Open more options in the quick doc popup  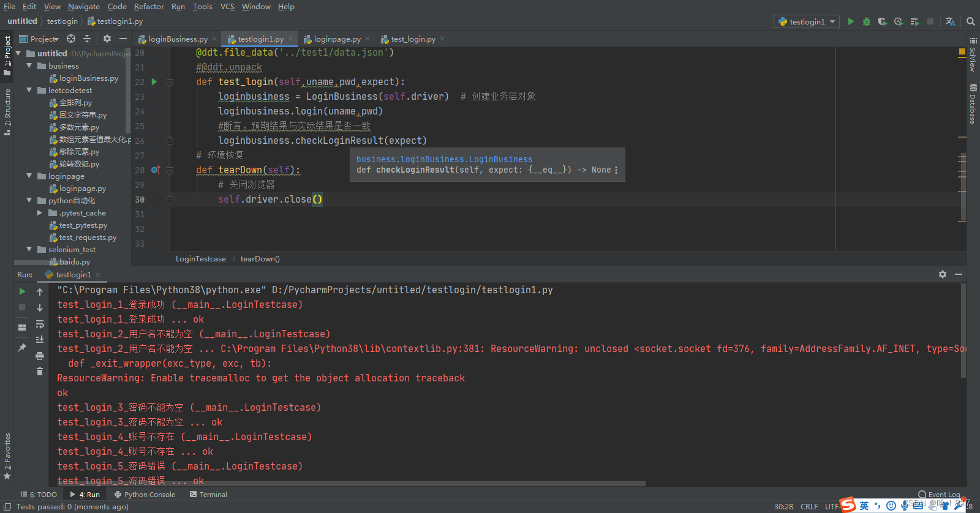pyautogui.click(x=616, y=170)
